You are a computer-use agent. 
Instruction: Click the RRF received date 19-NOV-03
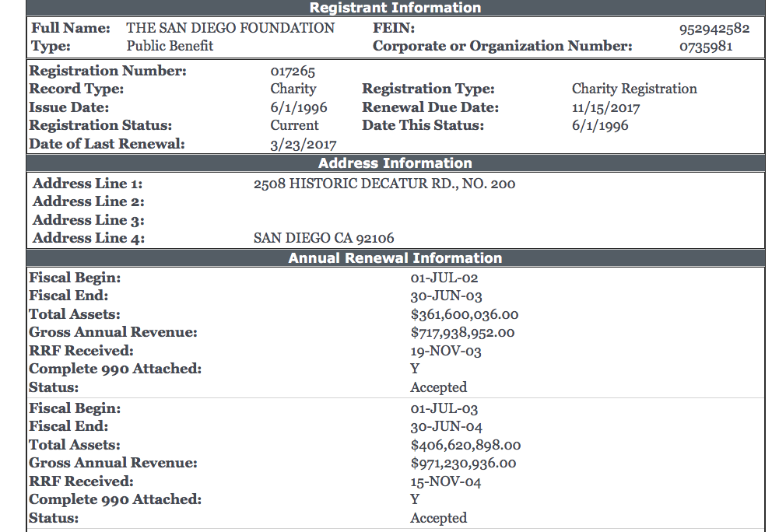[446, 352]
